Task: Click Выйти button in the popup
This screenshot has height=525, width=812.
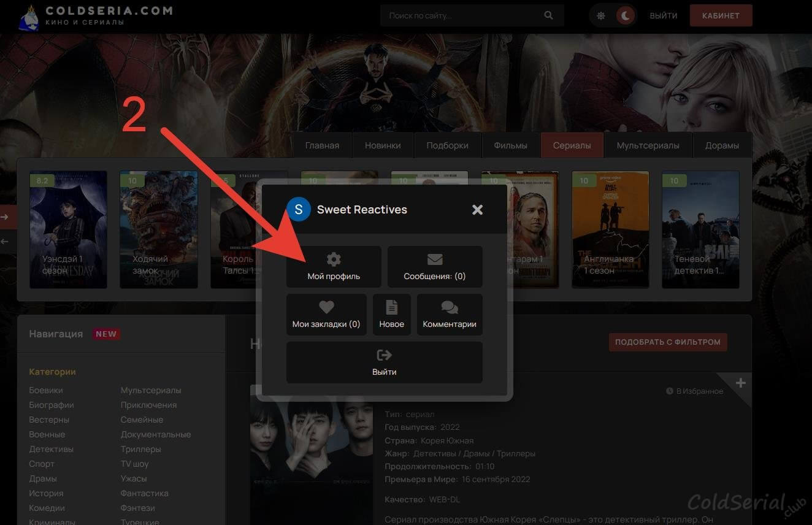Action: [x=385, y=362]
